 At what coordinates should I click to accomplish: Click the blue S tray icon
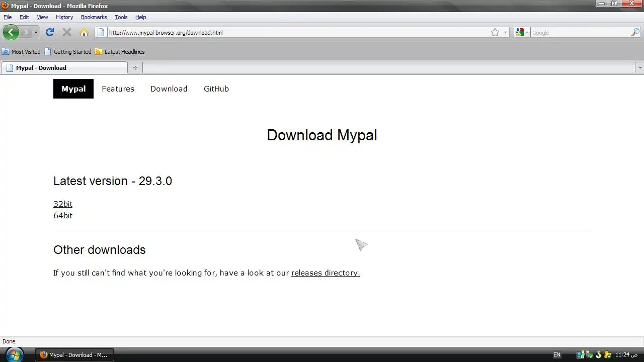tap(598, 354)
